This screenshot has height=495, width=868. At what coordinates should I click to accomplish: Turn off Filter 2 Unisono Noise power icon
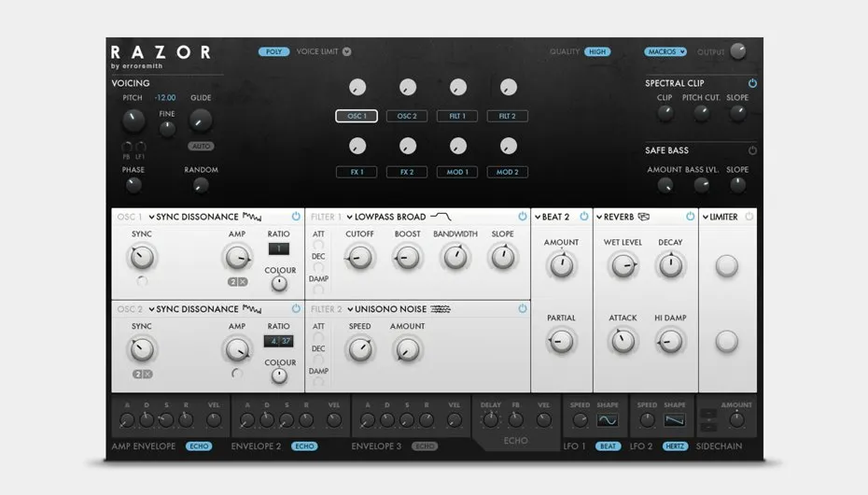pos(522,309)
